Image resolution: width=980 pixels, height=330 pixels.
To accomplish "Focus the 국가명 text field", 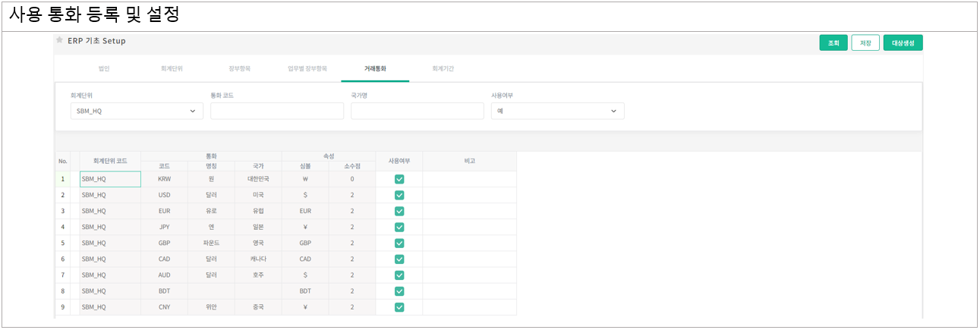I will pos(417,111).
